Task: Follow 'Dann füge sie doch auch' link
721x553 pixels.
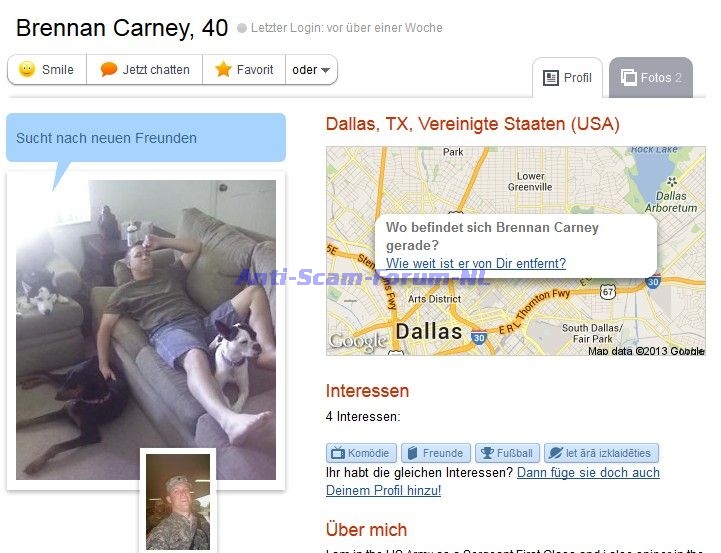Action: click(588, 473)
